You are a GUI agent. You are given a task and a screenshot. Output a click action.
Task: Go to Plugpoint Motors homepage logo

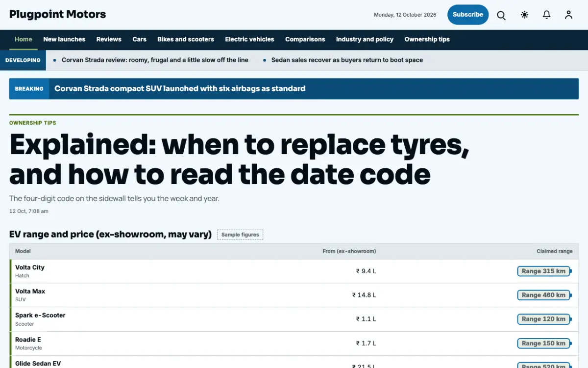tap(58, 15)
